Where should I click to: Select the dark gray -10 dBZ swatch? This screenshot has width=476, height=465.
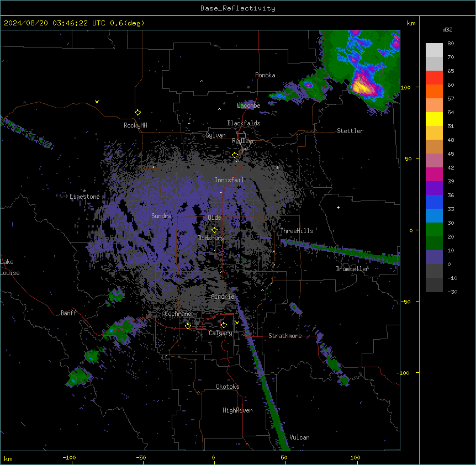pos(434,285)
